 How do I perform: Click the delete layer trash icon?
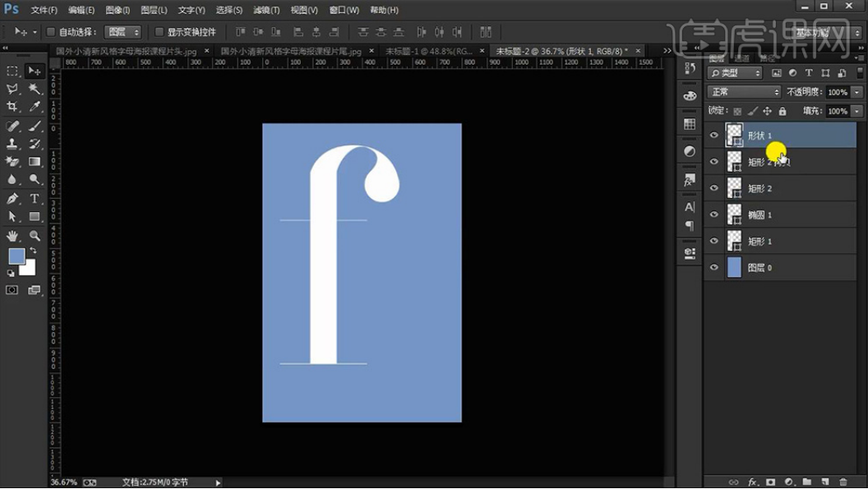pyautogui.click(x=843, y=482)
